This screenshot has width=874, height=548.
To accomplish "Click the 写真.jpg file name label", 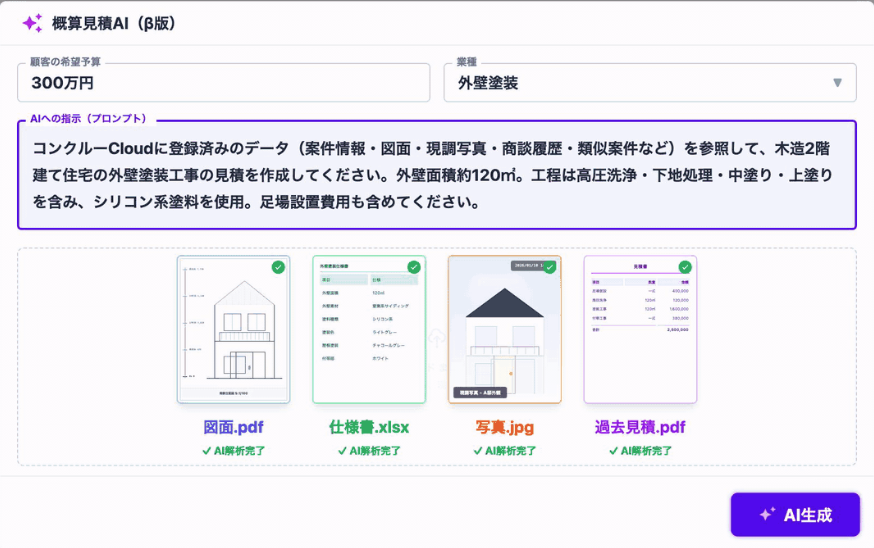I will [504, 427].
